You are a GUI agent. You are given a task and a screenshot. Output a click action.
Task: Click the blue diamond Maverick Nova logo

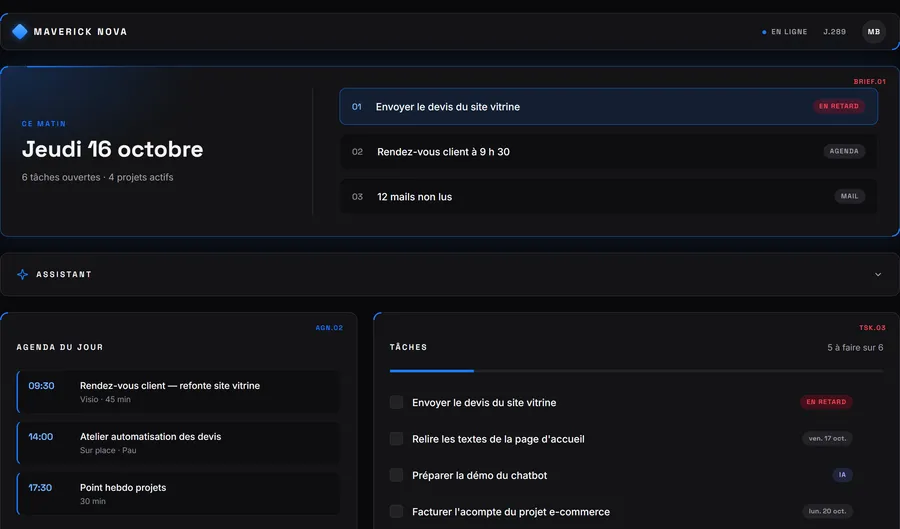(x=20, y=32)
